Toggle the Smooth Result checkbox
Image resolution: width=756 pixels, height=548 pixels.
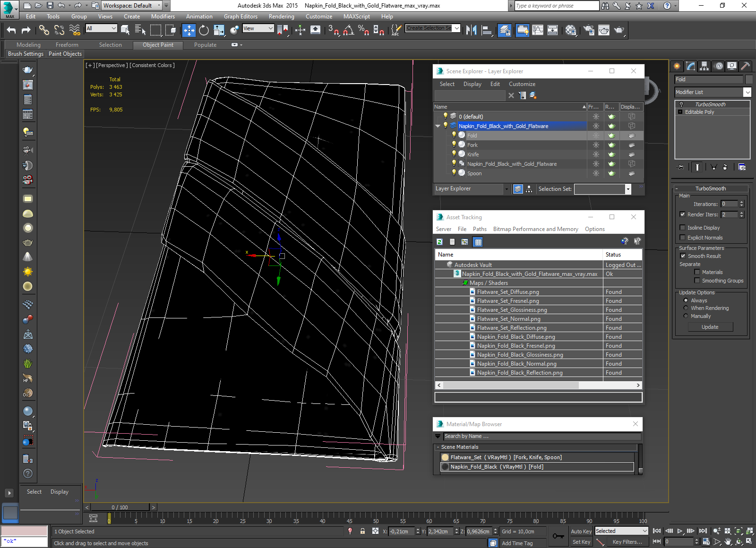tap(682, 256)
